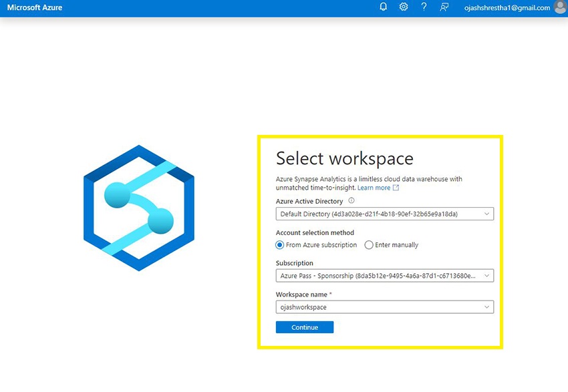The image size is (568, 392).
Task: Click the Azure Synapse hexagon logo
Action: (x=139, y=208)
